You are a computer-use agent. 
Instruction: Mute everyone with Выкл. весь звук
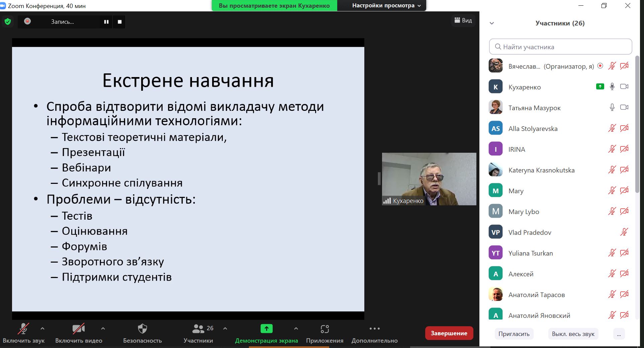point(573,334)
